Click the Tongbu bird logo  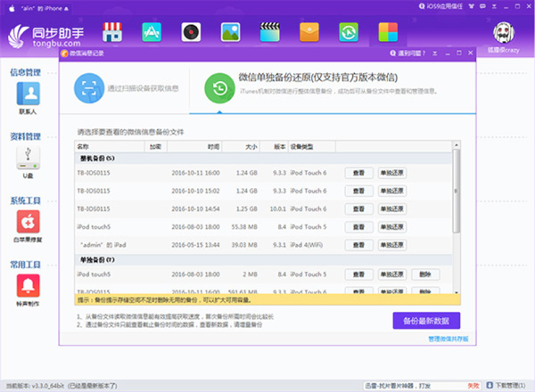19,37
